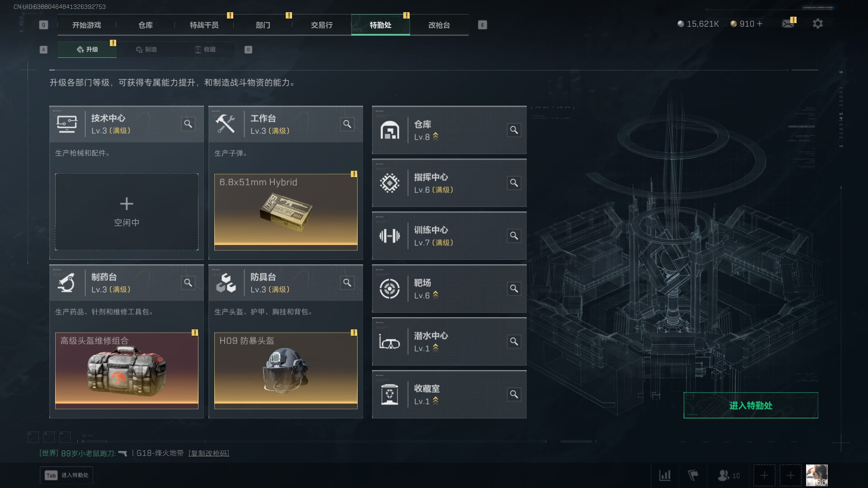
Task: Open the friends list icon
Action: [x=729, y=475]
